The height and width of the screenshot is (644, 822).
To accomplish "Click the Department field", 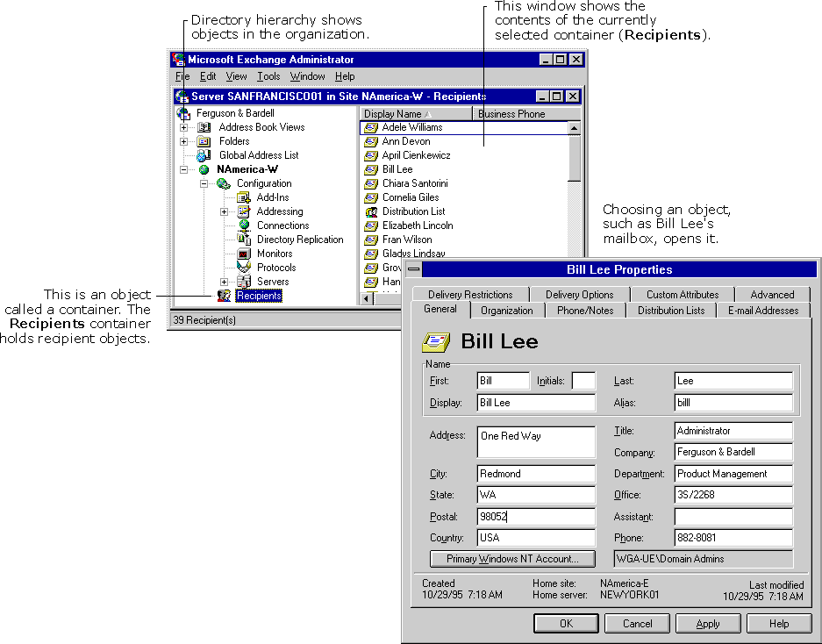I will 733,474.
